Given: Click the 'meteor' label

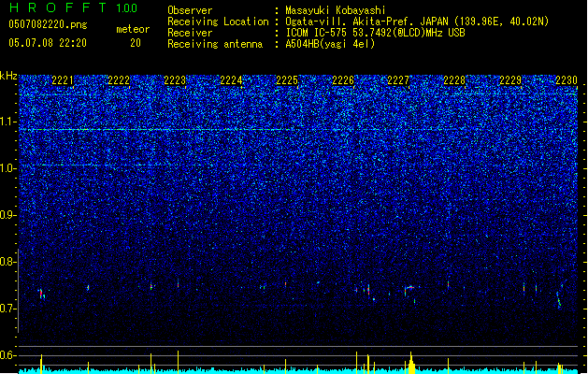Looking at the screenshot, I should [x=133, y=29].
